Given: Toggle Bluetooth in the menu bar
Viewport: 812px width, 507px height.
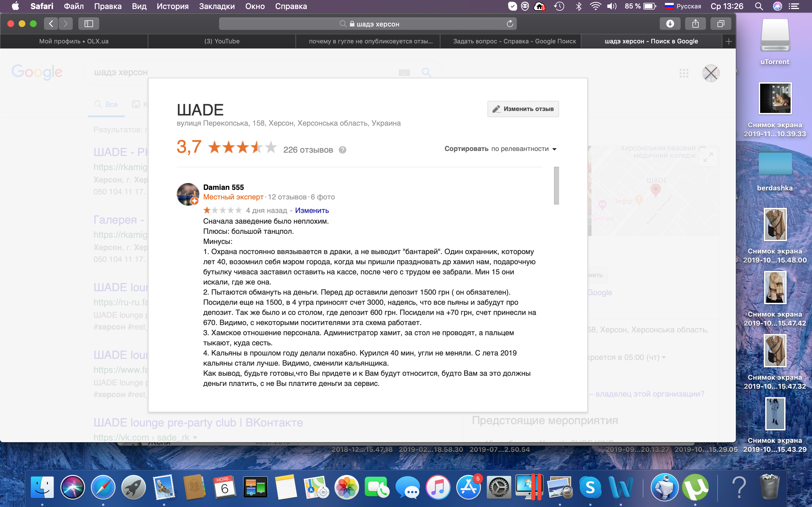Looking at the screenshot, I should [x=579, y=6].
